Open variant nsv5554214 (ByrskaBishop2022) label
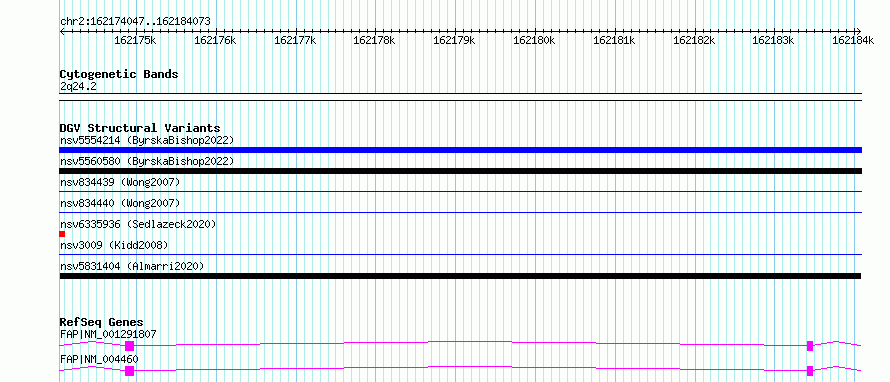The image size is (890, 382). (x=147, y=140)
